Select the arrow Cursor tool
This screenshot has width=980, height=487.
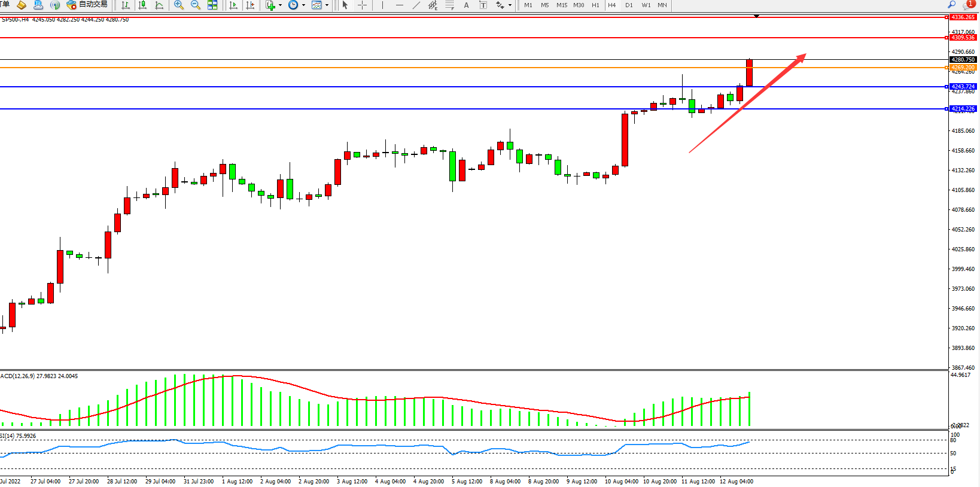(x=345, y=5)
